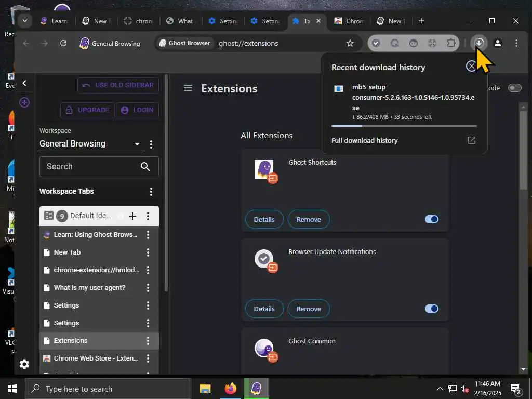Open options menu for Chrome Web Store row
Screen dimensions: 532x399
(148, 358)
